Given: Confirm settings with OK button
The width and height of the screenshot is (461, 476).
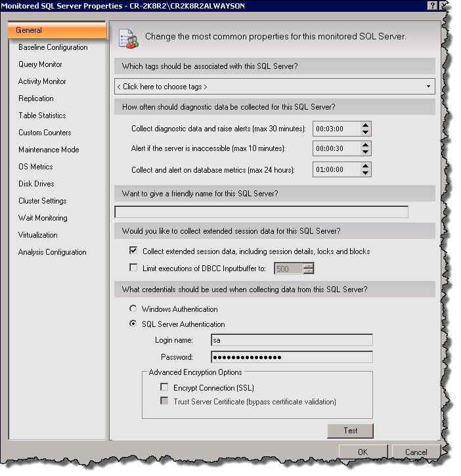Looking at the screenshot, I should [363, 452].
